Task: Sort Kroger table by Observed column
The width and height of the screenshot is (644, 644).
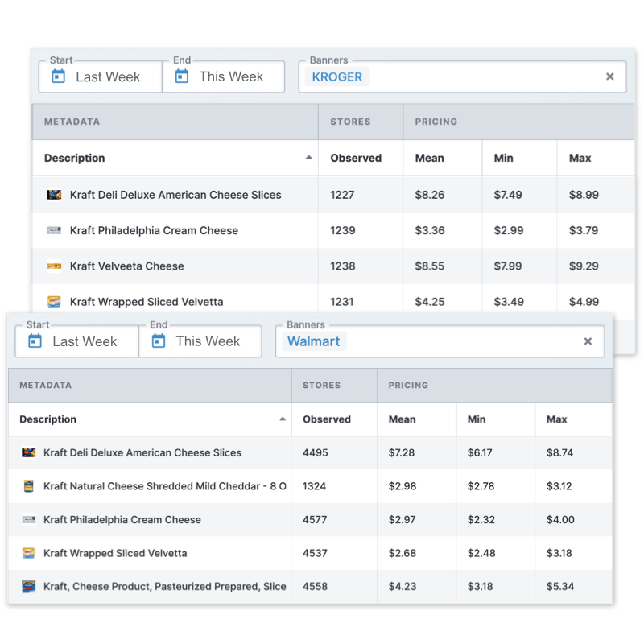Action: (356, 158)
